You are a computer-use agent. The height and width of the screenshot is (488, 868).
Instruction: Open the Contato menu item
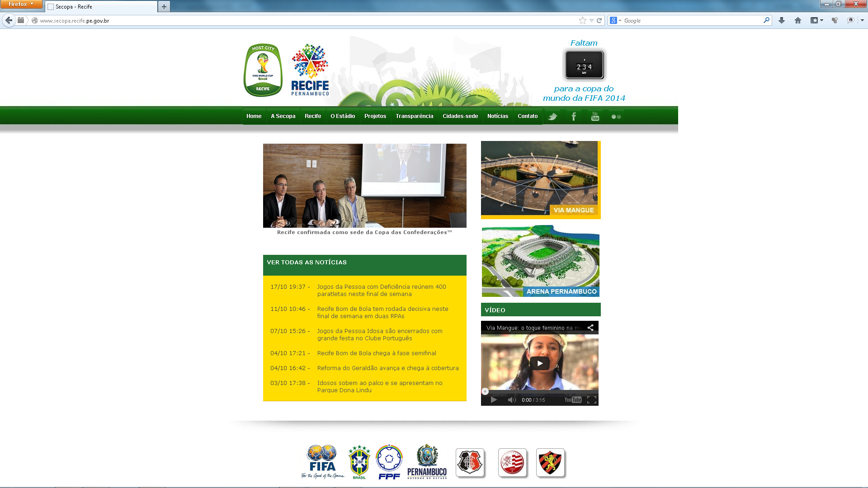(x=528, y=116)
